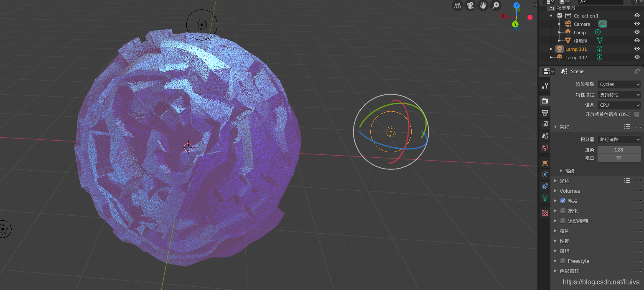Viewport: 644px width, 290px height.
Task: Expand the Camera tree item
Action: (x=560, y=24)
